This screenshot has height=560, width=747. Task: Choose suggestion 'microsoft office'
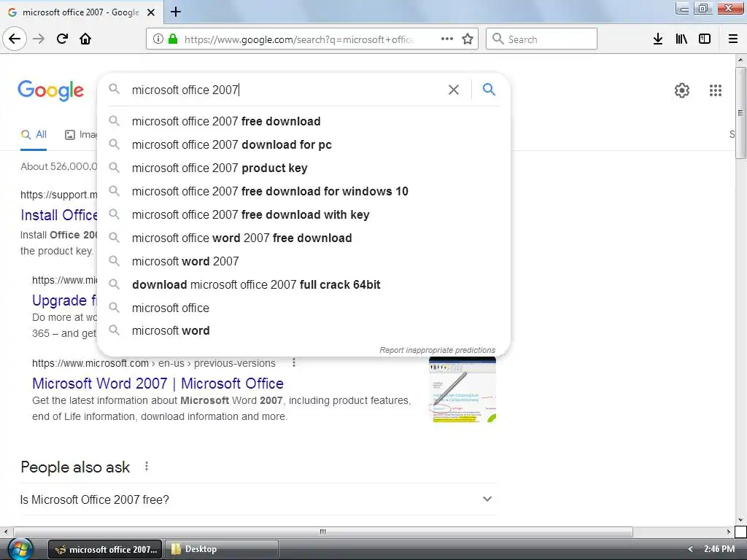pyautogui.click(x=303, y=308)
